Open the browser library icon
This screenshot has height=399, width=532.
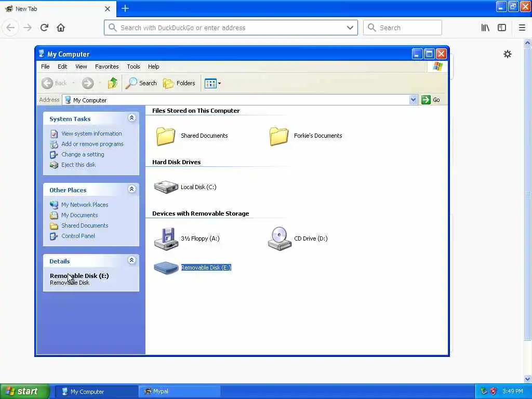click(x=485, y=28)
